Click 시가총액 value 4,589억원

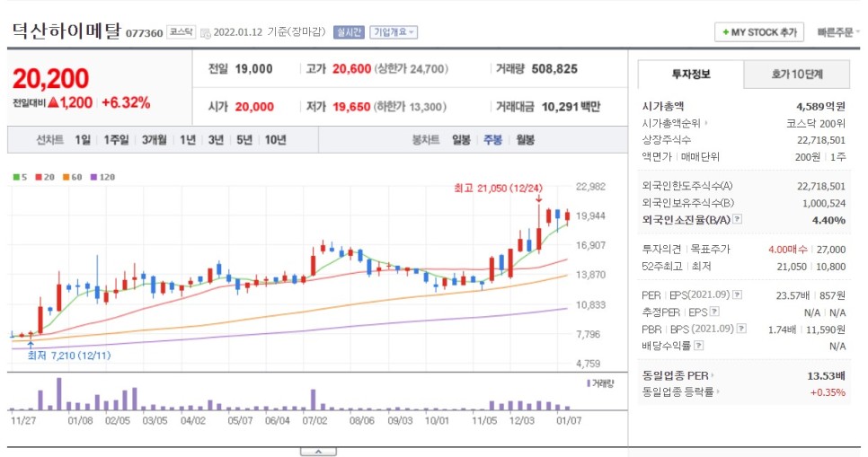(820, 106)
